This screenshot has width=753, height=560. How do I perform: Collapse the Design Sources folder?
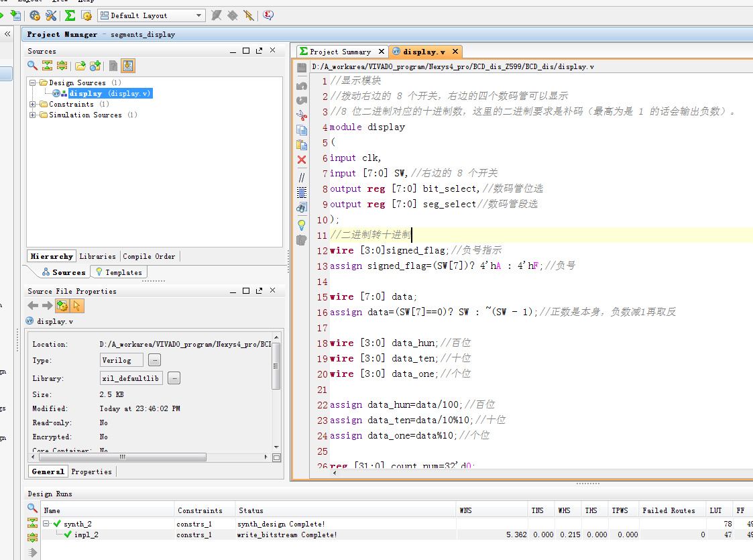pos(33,82)
